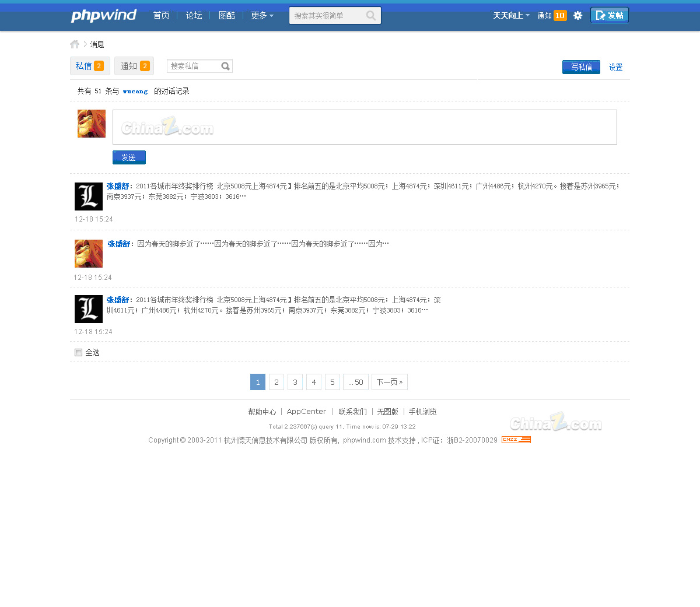Open 图酷 in top navigation
Viewport: 700px width, 607px height.
[226, 16]
